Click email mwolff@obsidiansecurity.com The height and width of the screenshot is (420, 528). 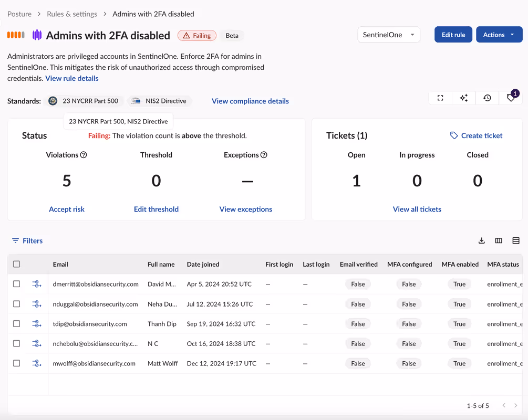click(94, 363)
